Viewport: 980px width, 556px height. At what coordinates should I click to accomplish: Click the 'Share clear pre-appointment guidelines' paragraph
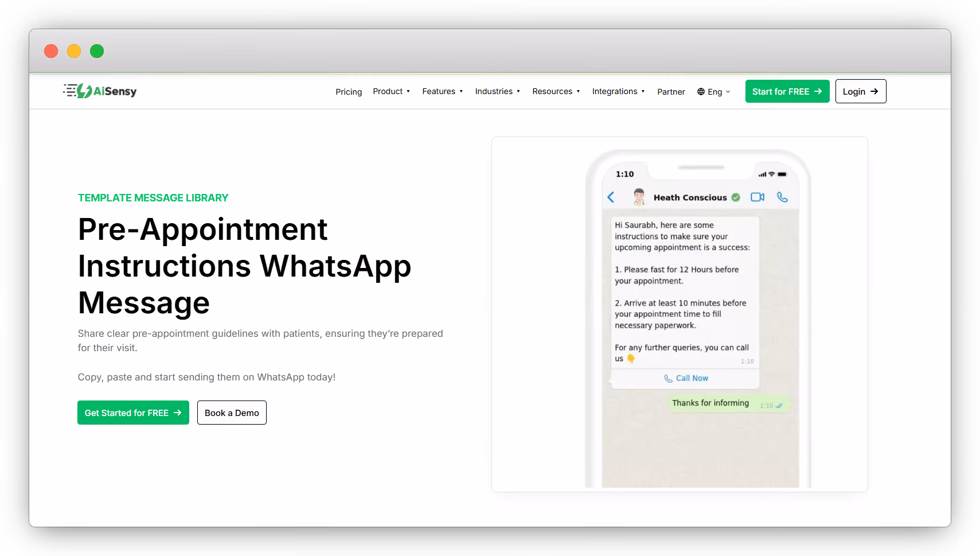click(260, 340)
